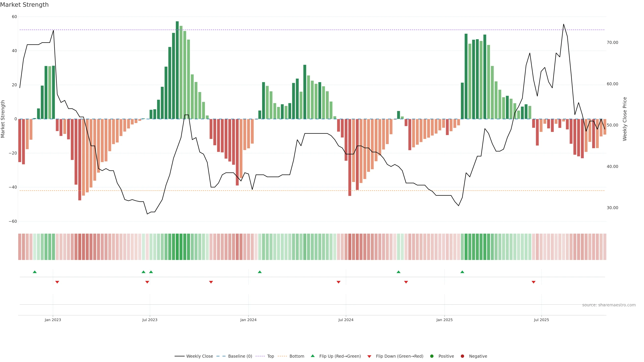Click the red flip-down marker just after Jan 2023
This screenshot has height=362, width=644.
(57, 282)
